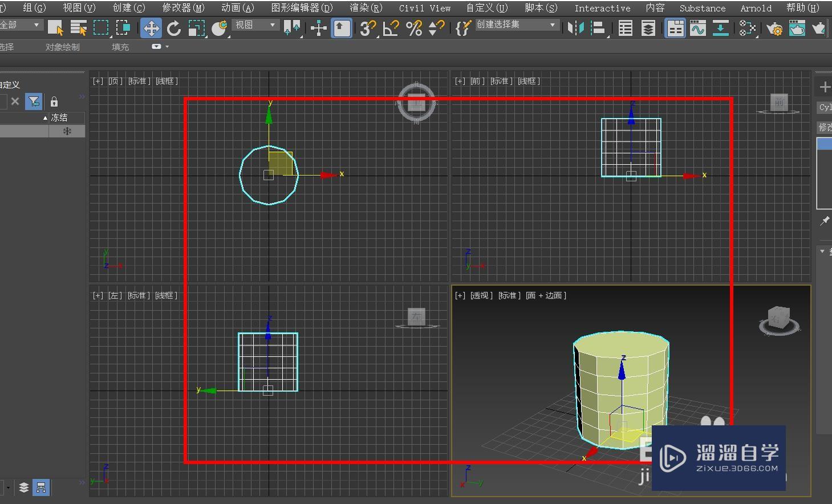The width and height of the screenshot is (832, 504).
Task: Click the Select by Name icon
Action: point(78,28)
